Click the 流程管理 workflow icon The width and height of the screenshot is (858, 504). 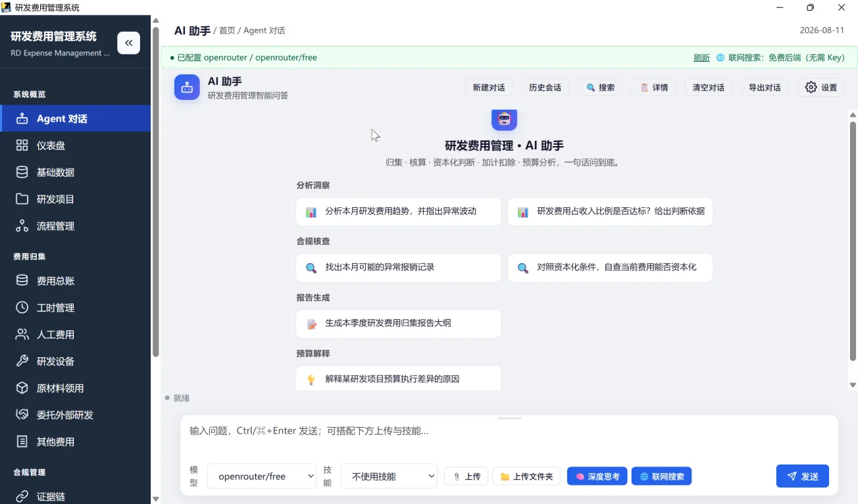(22, 226)
